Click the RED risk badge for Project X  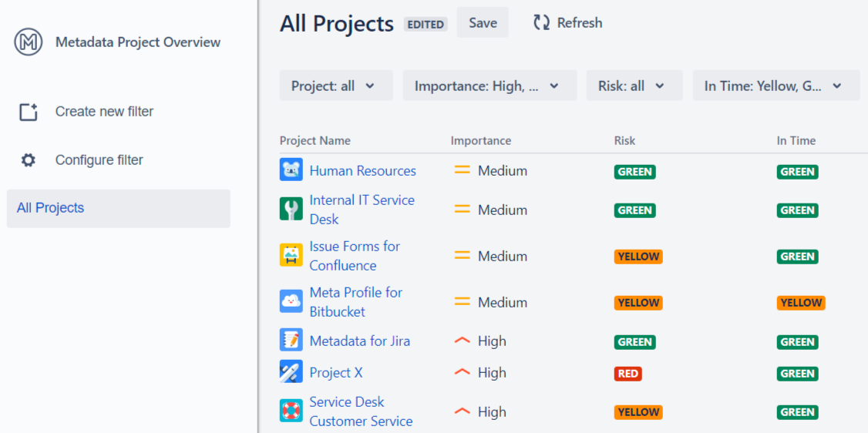coord(627,374)
